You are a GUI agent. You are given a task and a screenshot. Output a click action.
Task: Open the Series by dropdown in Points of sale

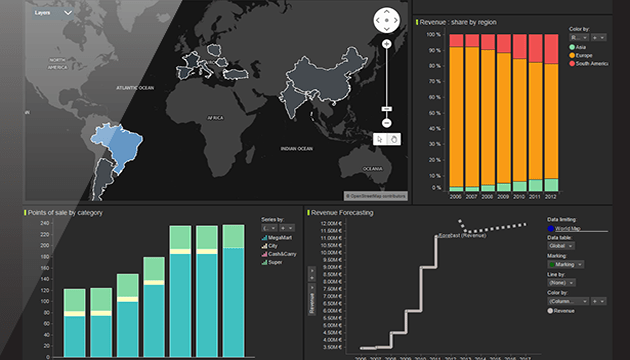point(269,228)
